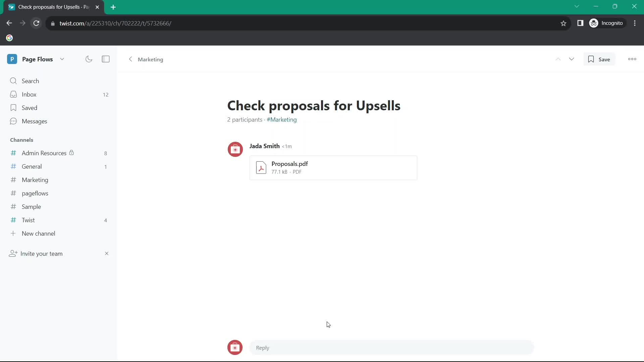
Task: Open the Marketing channel
Action: point(35,180)
